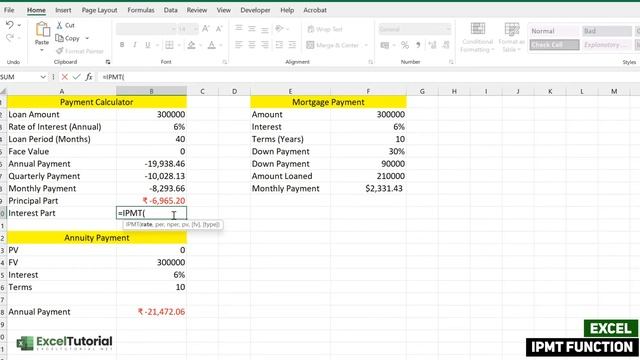640x360 pixels.
Task: Increase font size with large A
Action: point(206,29)
